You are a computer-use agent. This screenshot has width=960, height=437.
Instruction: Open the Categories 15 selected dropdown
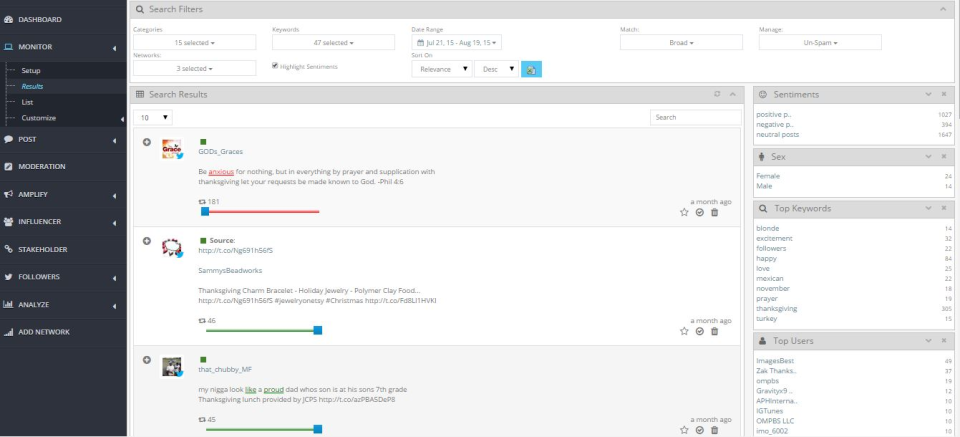pyautogui.click(x=194, y=43)
